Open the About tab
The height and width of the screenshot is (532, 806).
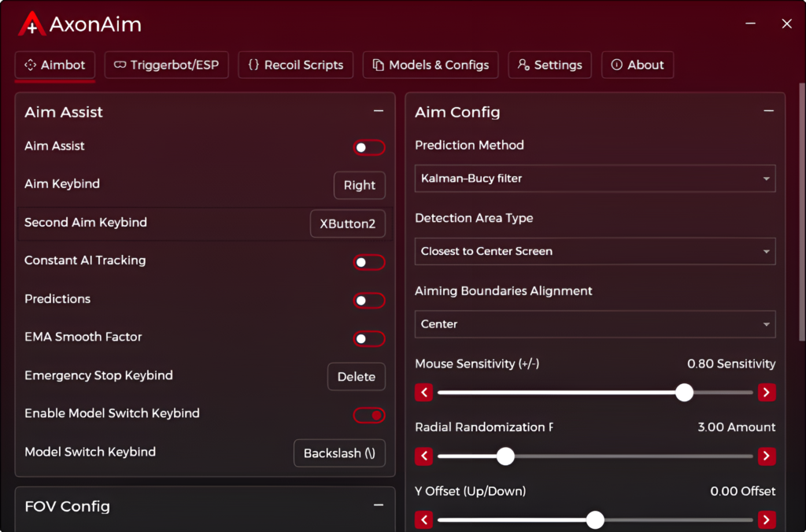click(x=638, y=65)
